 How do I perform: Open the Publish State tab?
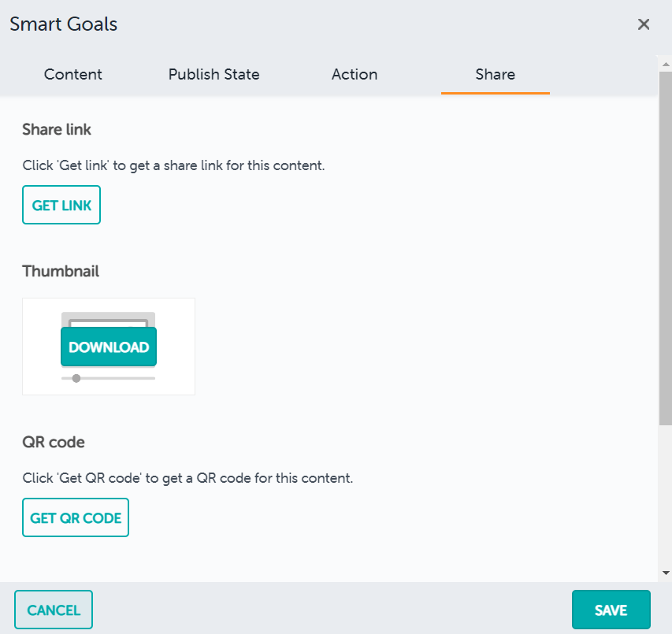(x=213, y=75)
